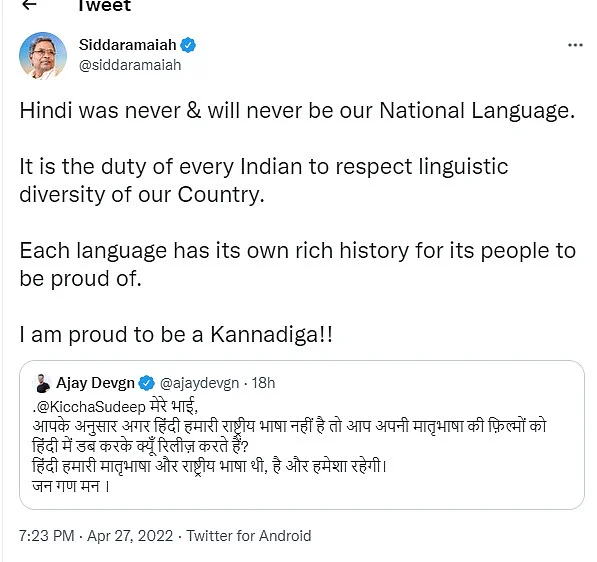Click the 'Each language has its own' paragraph
597x562 pixels.
click(x=297, y=265)
